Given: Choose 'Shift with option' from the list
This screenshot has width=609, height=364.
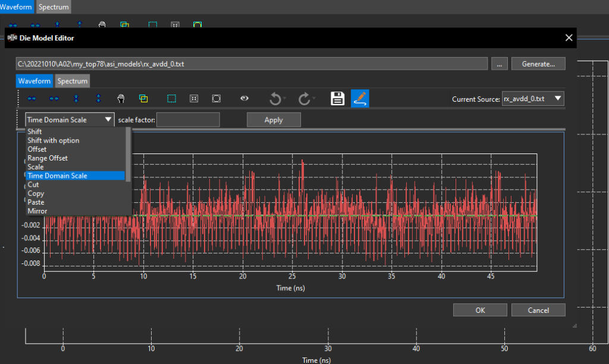Looking at the screenshot, I should [x=54, y=140].
